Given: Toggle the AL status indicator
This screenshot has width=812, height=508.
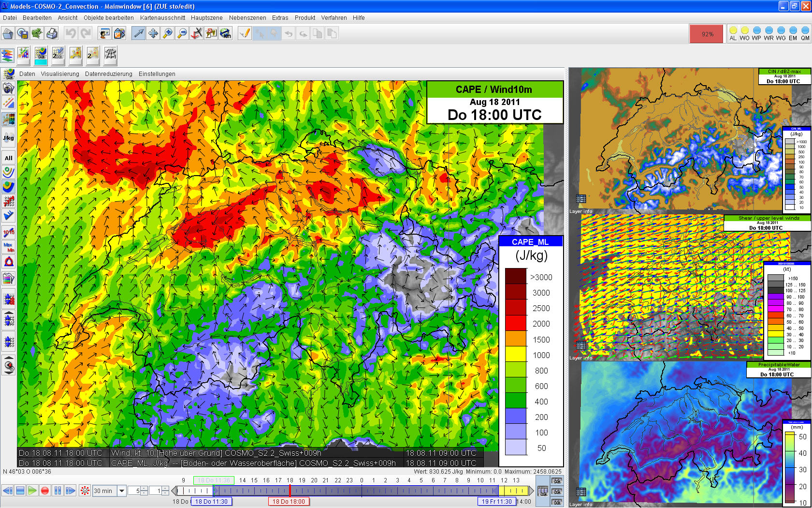Looking at the screenshot, I should point(733,34).
